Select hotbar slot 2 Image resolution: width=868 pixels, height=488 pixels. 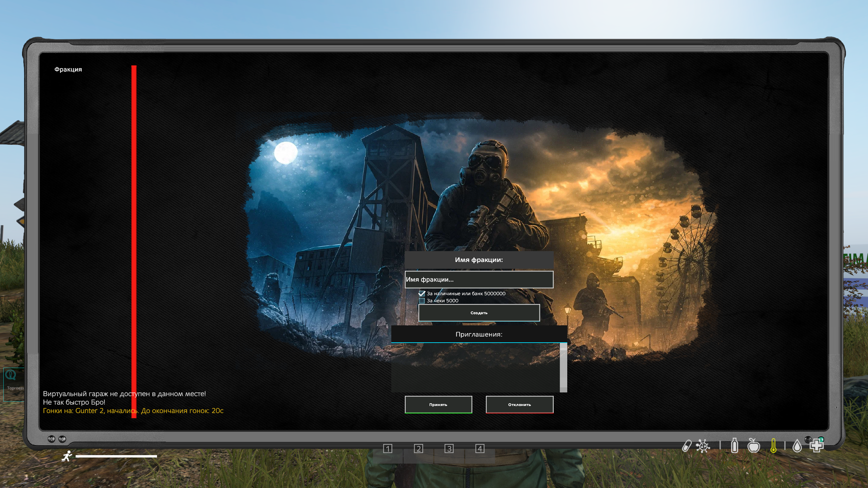418,449
